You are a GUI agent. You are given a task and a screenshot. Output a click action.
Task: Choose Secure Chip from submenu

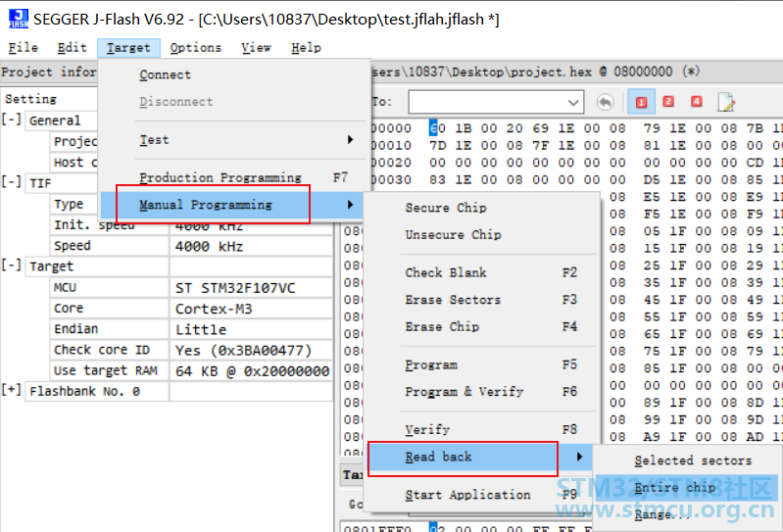click(482, 208)
